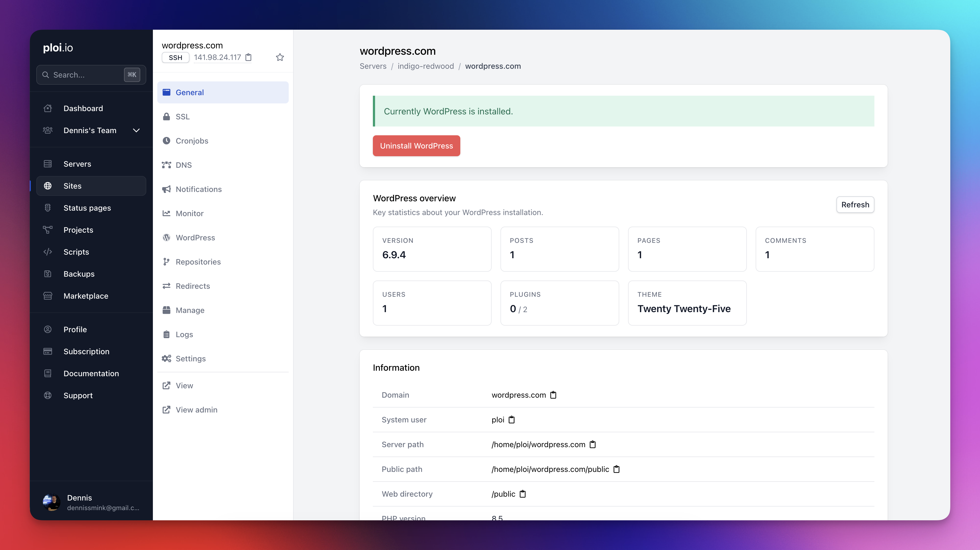Image resolution: width=980 pixels, height=550 pixels.
Task: Refresh the WordPress overview statistics
Action: click(855, 205)
